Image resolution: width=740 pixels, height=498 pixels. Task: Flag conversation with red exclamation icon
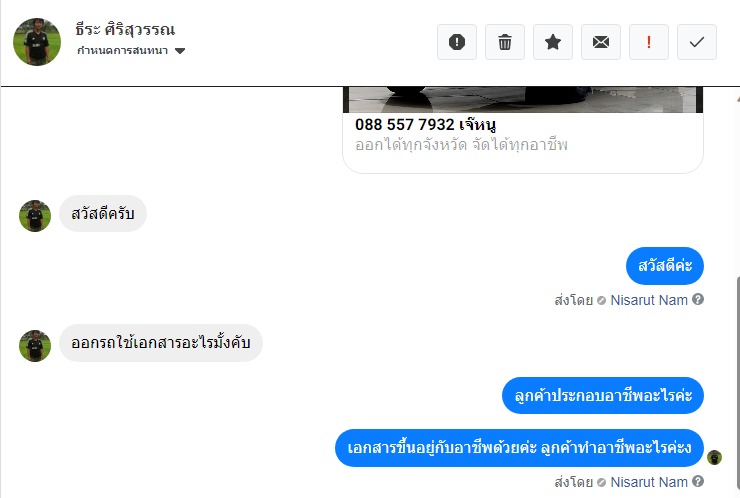[x=649, y=42]
